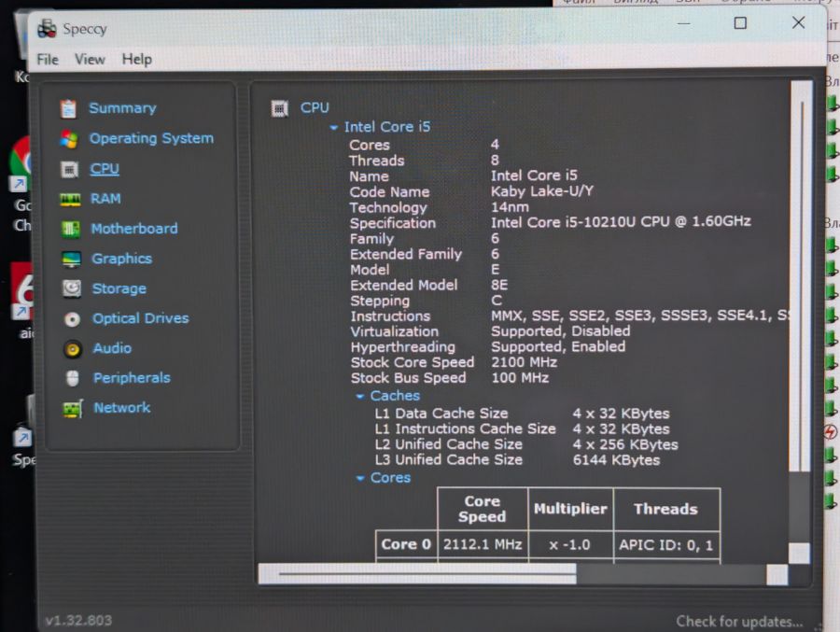Click the Threads column header in table
Viewport: 840px width, 632px height.
click(x=666, y=509)
